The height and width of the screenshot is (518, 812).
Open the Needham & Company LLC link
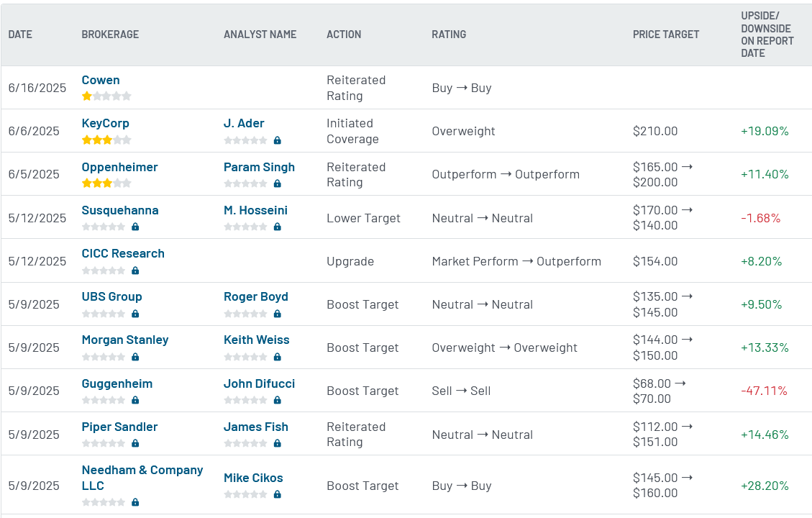point(142,469)
